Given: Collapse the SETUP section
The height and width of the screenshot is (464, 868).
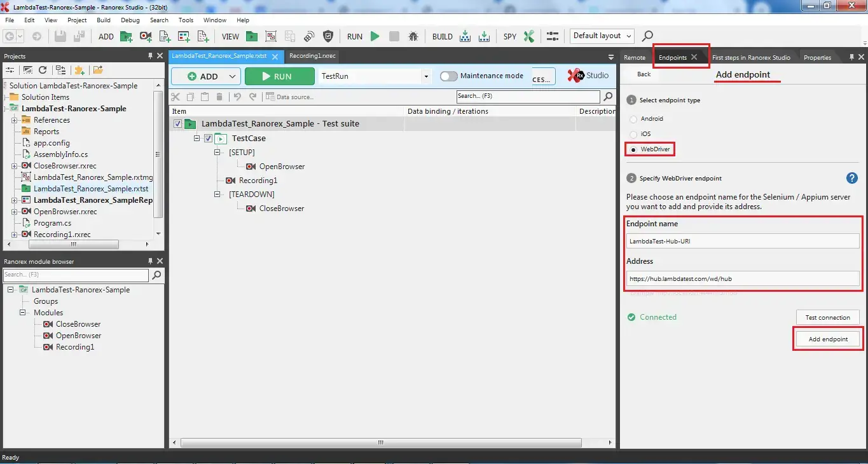Looking at the screenshot, I should point(217,152).
